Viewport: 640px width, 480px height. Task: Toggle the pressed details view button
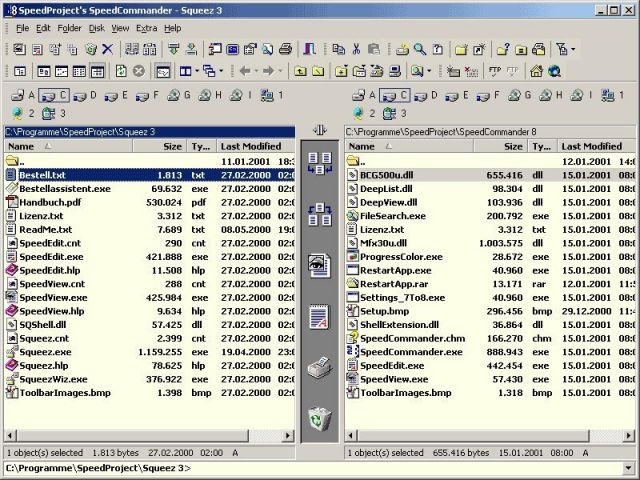[98, 71]
